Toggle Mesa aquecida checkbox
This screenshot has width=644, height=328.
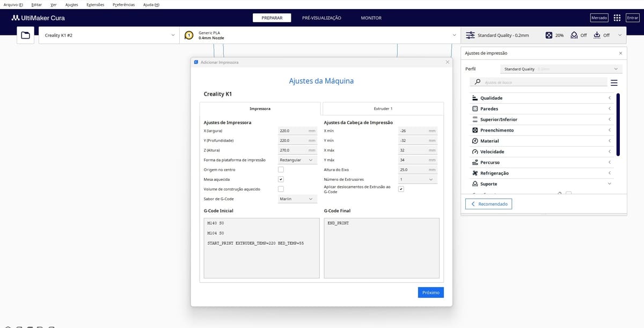coord(281,179)
